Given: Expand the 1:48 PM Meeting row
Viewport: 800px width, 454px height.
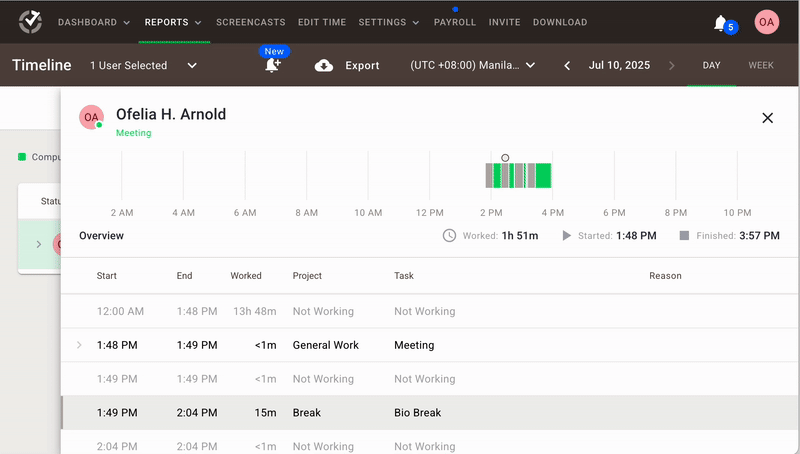Looking at the screenshot, I should tap(79, 345).
